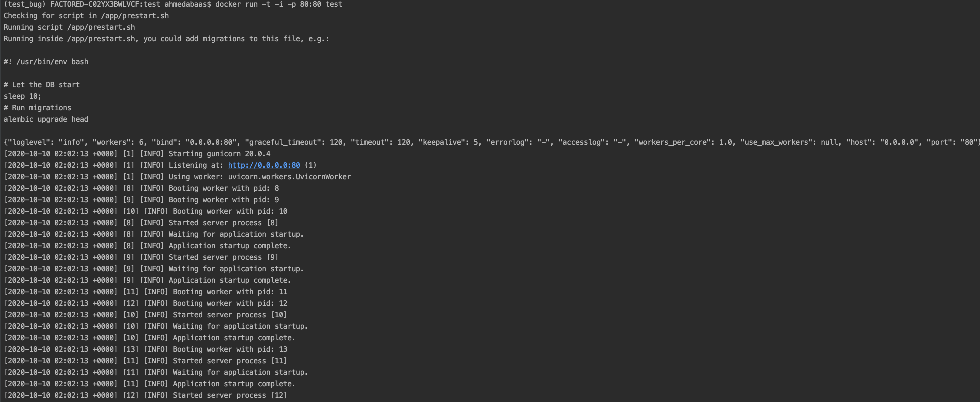Click the 'Checking for script in /app/prestart.sh' line

86,16
